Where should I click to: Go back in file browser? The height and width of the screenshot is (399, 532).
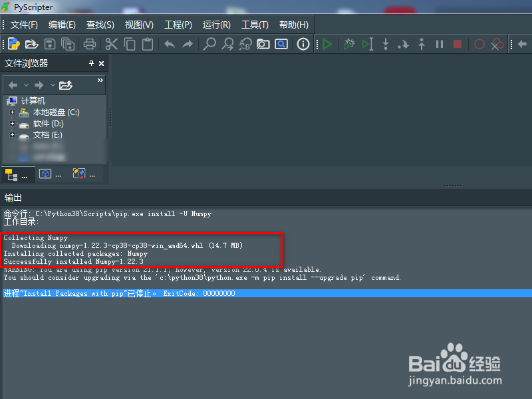click(13, 85)
